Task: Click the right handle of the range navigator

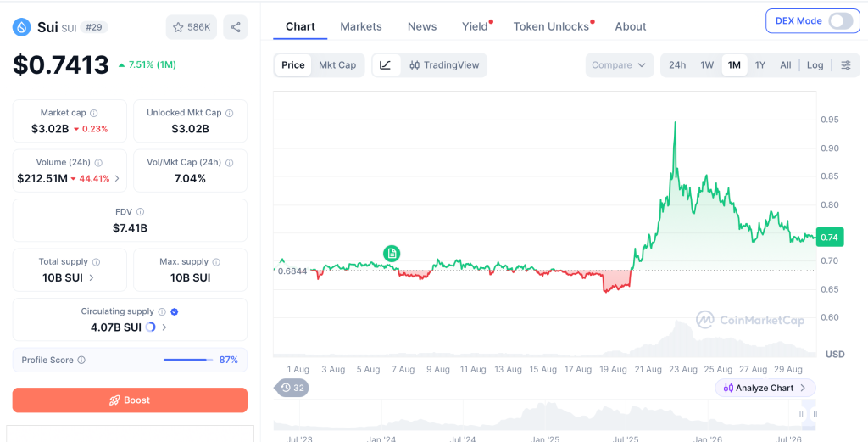Action: [815, 414]
